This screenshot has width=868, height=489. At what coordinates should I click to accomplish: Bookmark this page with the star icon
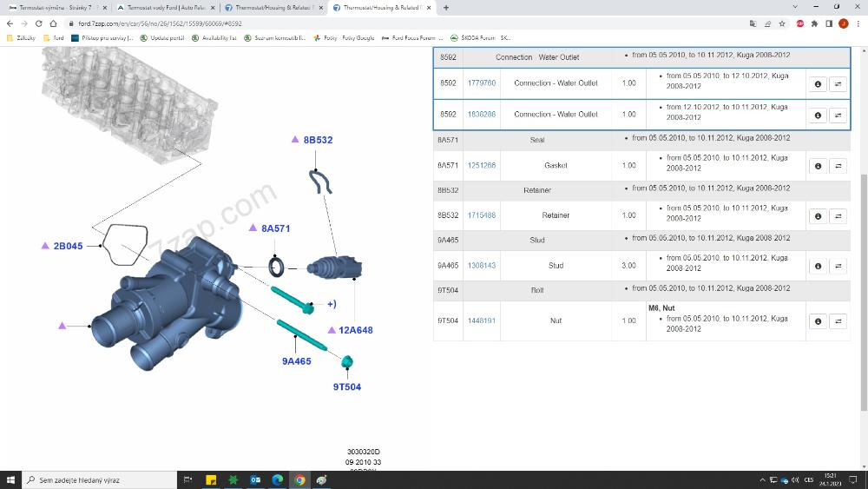[x=782, y=23]
